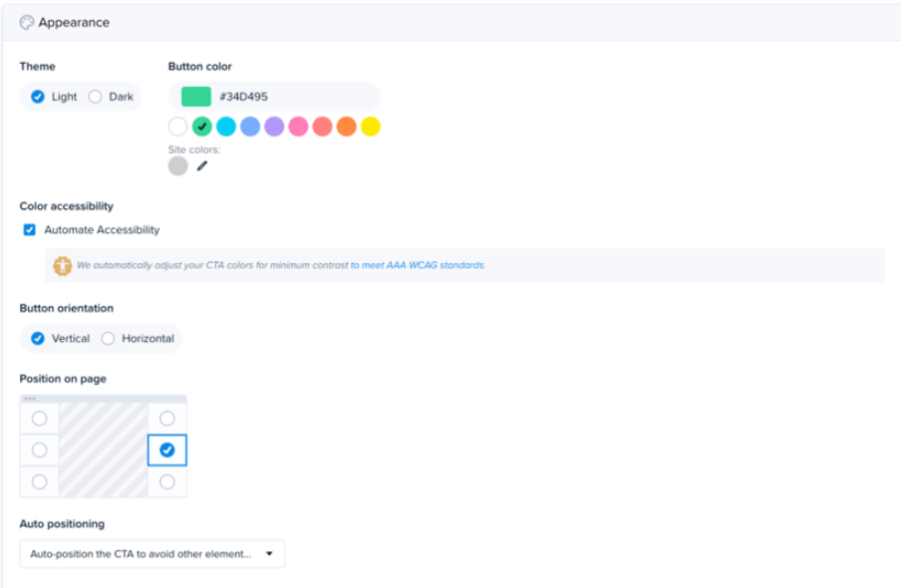901x588 pixels.
Task: Click the Appearance palette icon
Action: pos(27,22)
